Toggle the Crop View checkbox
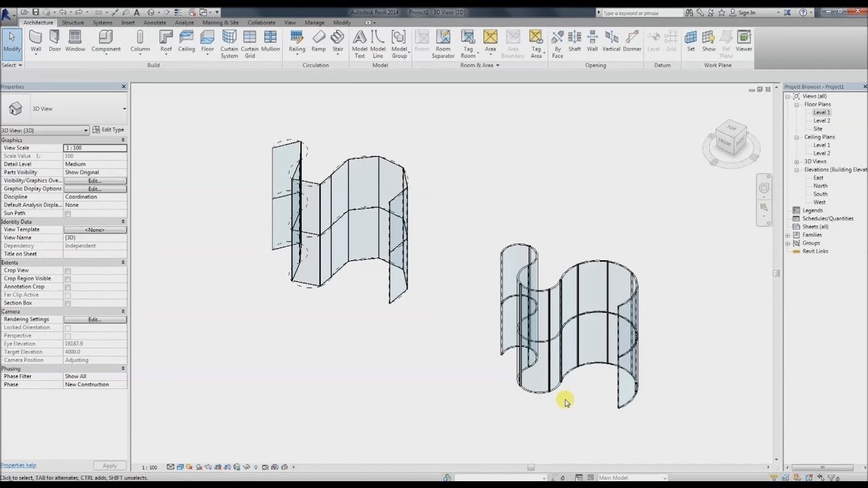The width and height of the screenshot is (868, 488). point(67,270)
